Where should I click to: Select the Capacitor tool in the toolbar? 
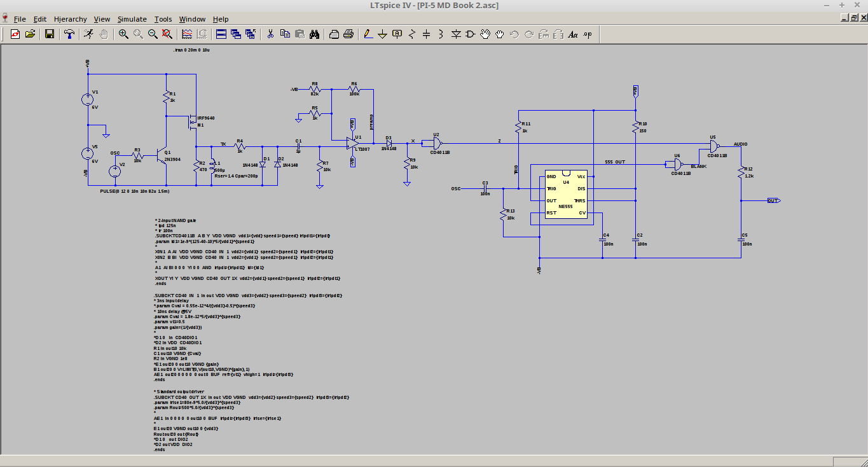click(x=426, y=34)
